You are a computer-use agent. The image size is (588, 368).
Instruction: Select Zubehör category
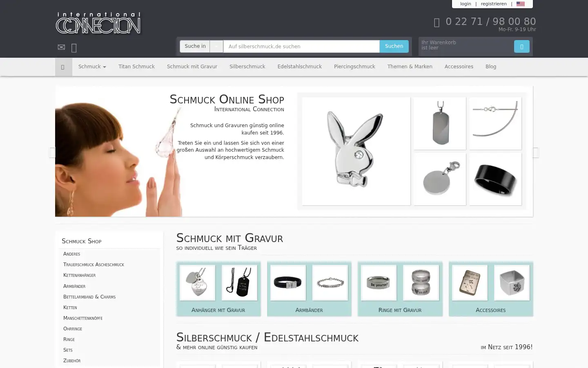(72, 361)
